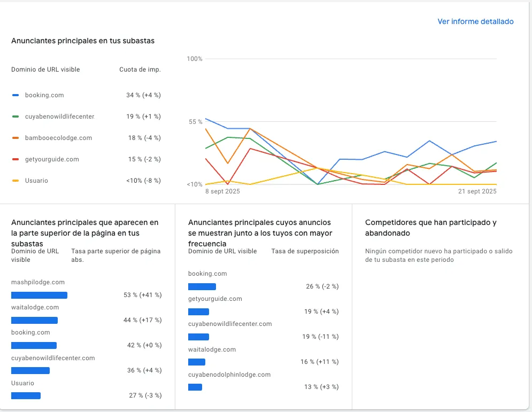Click the cuyabenodolphinlodge.com blue overlap bar
The width and height of the screenshot is (532, 412).
(195, 387)
